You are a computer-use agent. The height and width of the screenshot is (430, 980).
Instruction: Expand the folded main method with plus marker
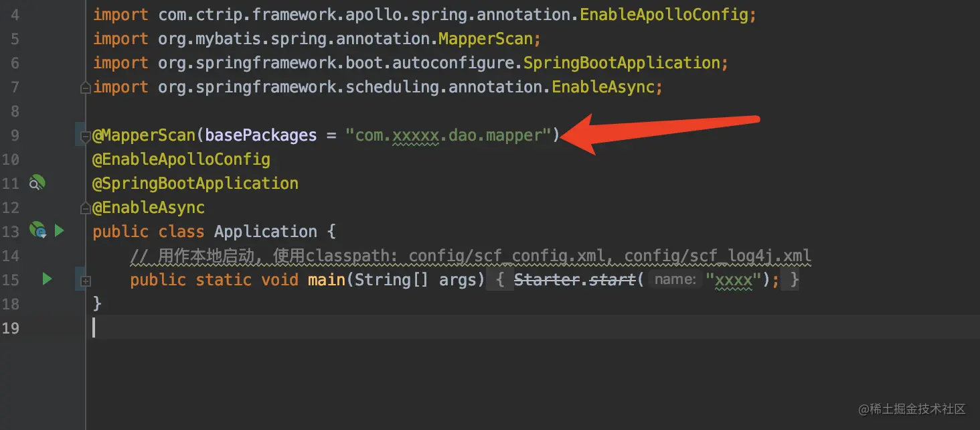85,282
